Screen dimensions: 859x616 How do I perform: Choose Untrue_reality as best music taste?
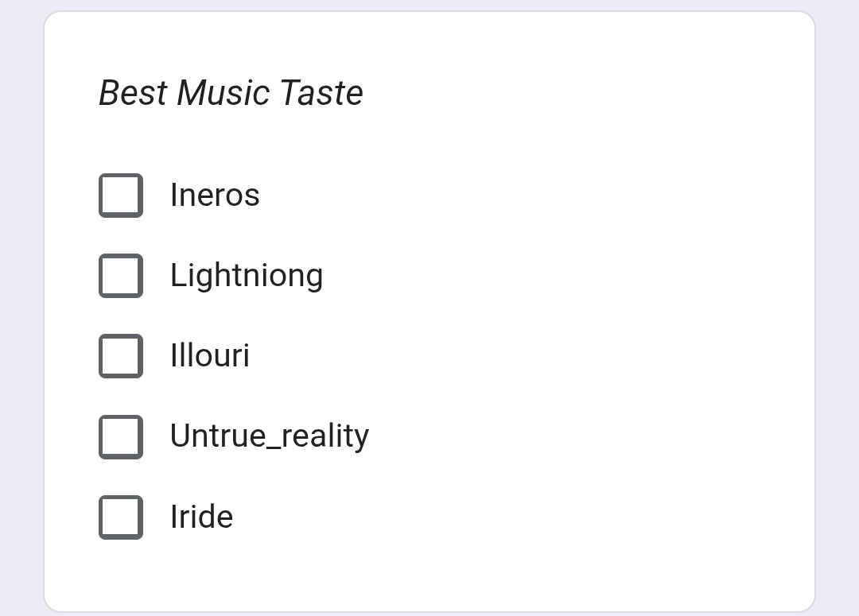click(121, 436)
